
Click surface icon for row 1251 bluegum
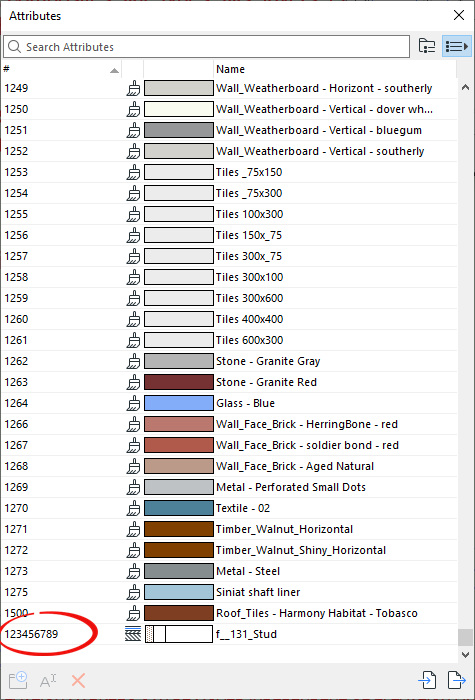[133, 130]
